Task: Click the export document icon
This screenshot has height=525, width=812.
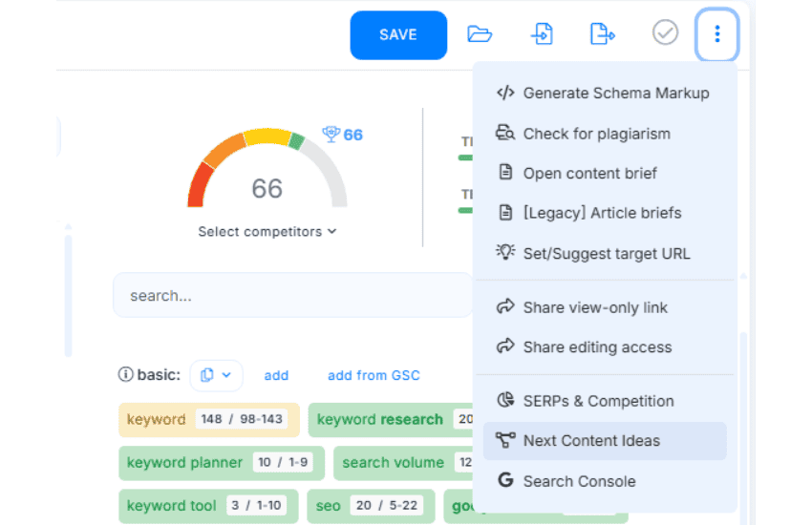Action: tap(602, 34)
